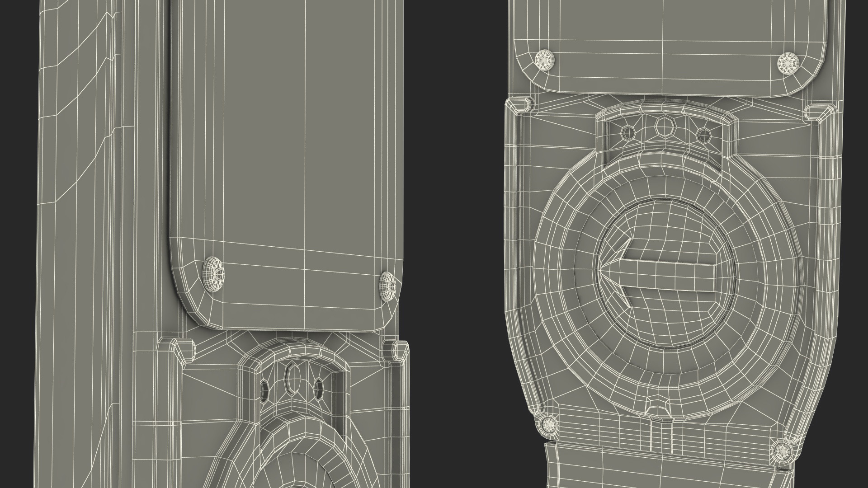The width and height of the screenshot is (868, 488).
Task: Pick the bottom-right screw of the right-hand model
Action: 782,451
